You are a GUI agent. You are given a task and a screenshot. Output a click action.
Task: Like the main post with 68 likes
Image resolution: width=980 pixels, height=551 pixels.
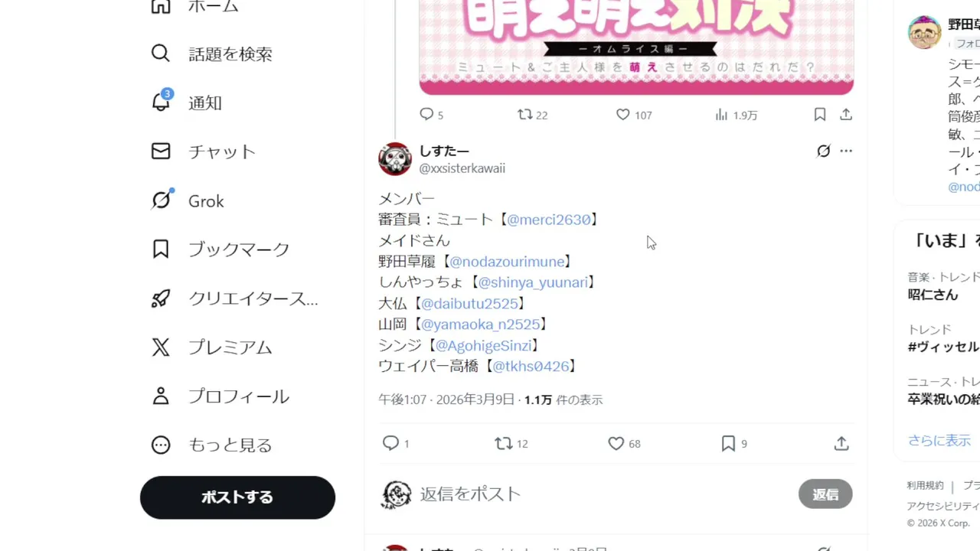click(616, 443)
